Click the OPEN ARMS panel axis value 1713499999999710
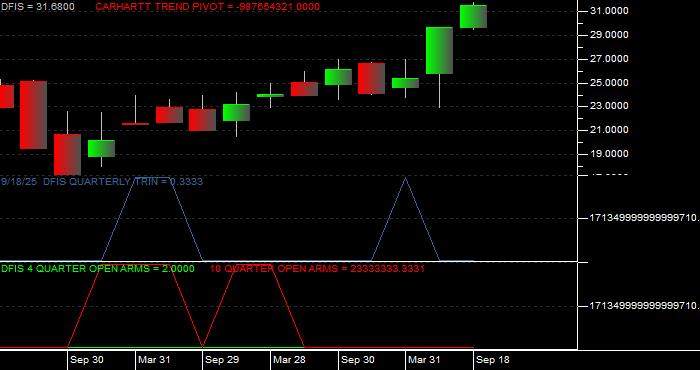700x370 pixels. [645, 306]
